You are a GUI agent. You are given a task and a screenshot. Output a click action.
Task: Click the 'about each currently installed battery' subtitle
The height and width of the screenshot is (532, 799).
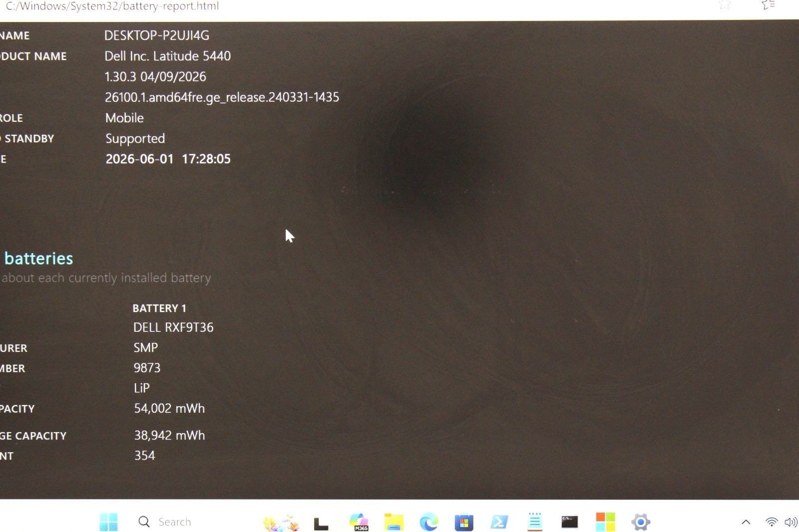(x=106, y=278)
